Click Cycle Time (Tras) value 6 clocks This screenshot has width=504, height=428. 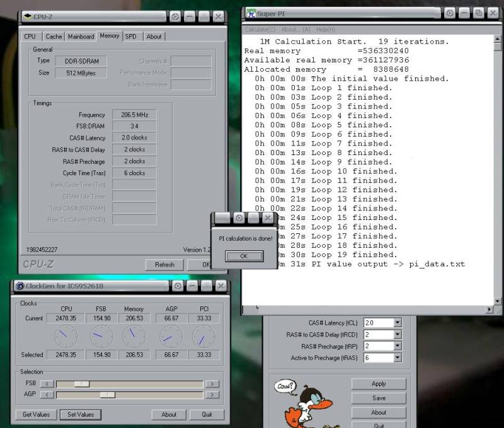click(134, 173)
